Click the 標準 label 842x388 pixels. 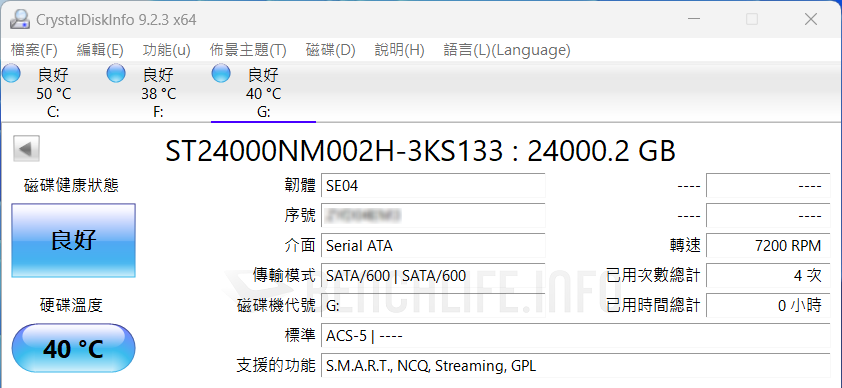(x=300, y=336)
